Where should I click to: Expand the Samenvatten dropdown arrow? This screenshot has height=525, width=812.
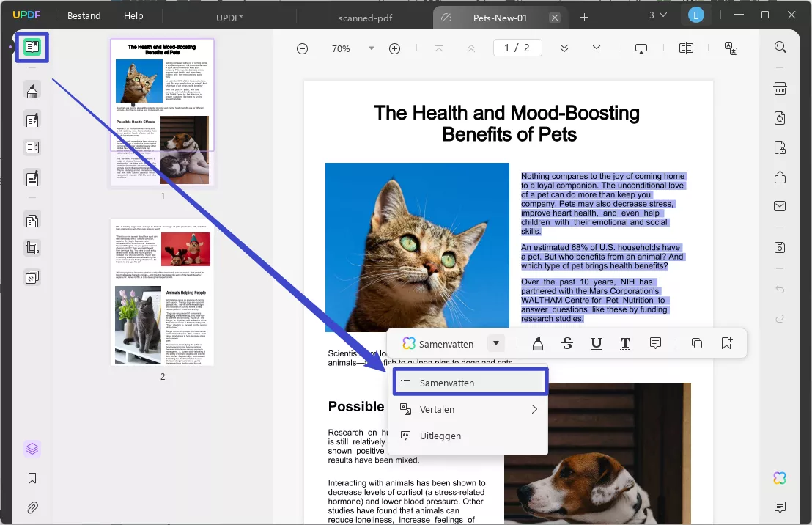496,343
